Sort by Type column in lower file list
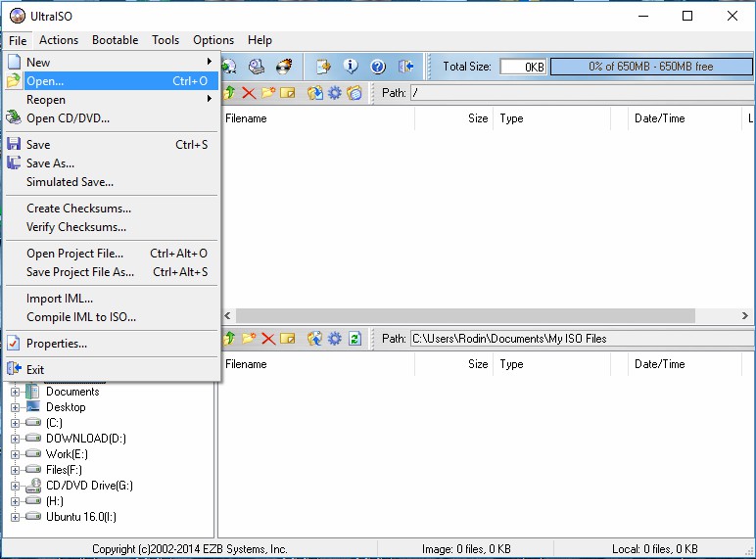 [551, 364]
